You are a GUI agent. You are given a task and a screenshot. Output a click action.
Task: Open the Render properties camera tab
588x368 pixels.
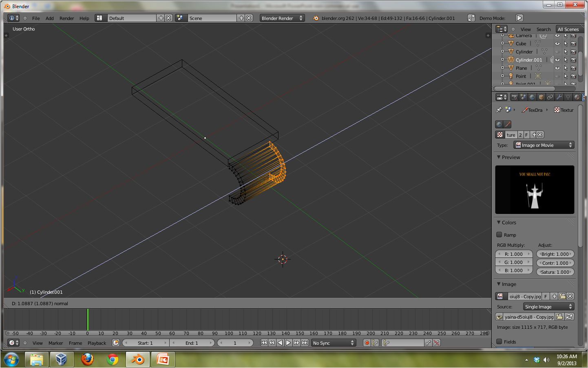tap(514, 97)
